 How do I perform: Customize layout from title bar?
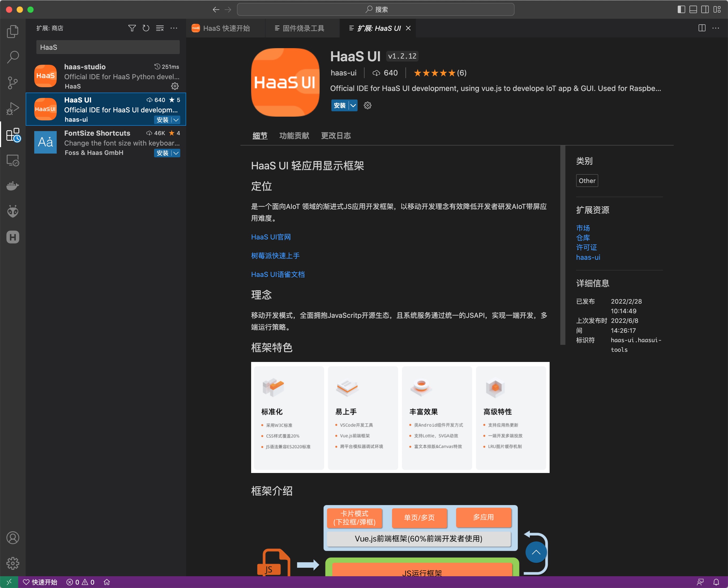click(x=717, y=9)
